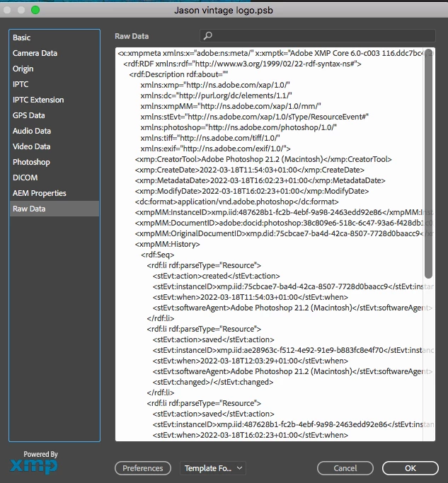Click stEvt:instanceID line with xmp.iid:75cbcae7
The width and height of the screenshot is (448, 483).
click(293, 286)
